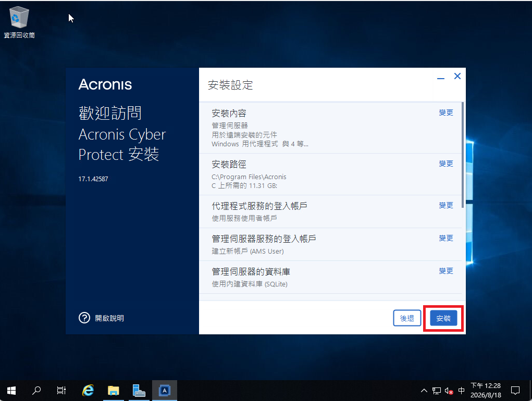Launch Internet Explorer from taskbar
This screenshot has height=401, width=532.
click(88, 391)
